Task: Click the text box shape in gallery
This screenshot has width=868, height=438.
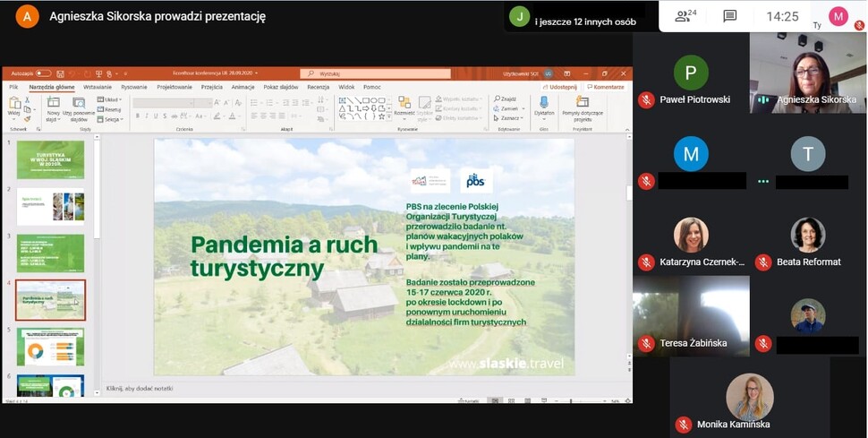Action: [343, 100]
